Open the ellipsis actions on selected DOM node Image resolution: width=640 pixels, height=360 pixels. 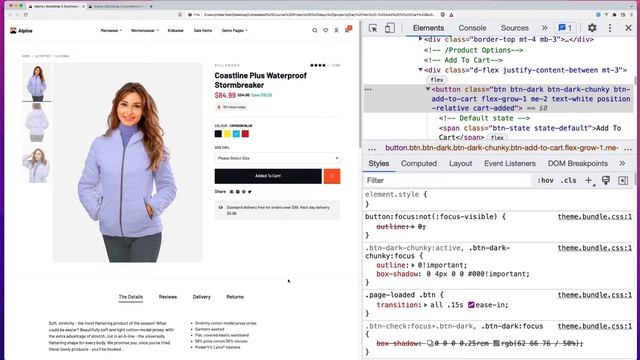pos(368,89)
